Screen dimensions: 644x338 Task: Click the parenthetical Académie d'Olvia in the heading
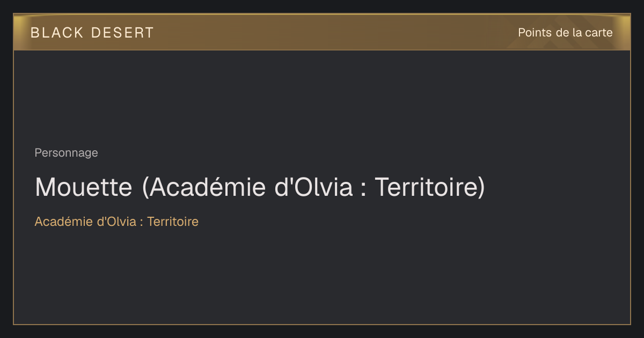click(248, 187)
